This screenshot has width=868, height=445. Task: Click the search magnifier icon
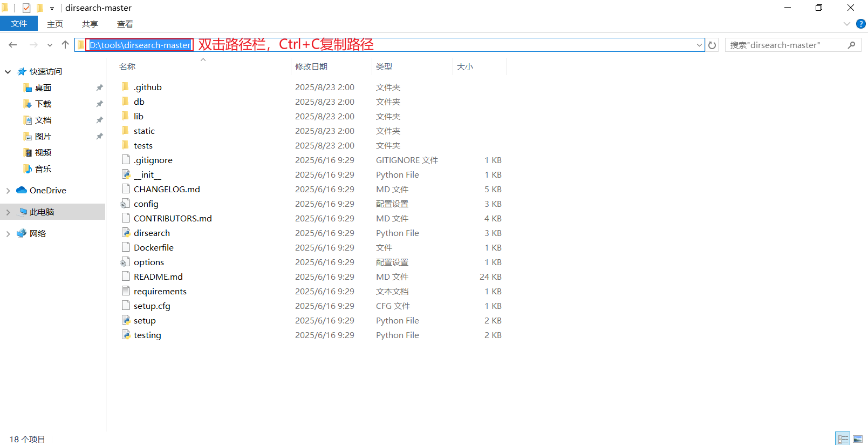851,45
